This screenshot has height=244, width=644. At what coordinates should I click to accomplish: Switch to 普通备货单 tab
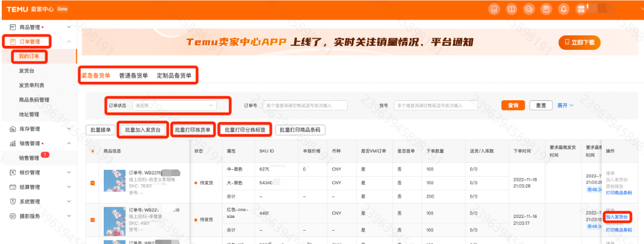[133, 75]
